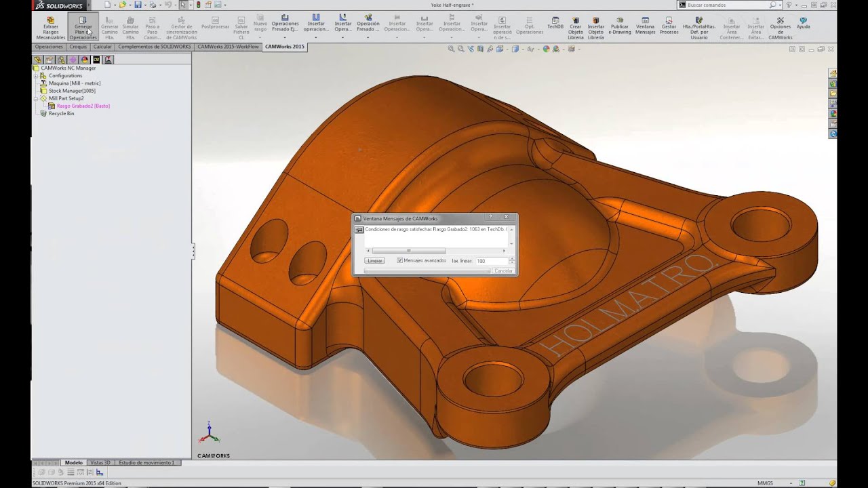Select Stock Manager[1005] in tree
The height and width of the screenshot is (488, 868).
coord(72,91)
